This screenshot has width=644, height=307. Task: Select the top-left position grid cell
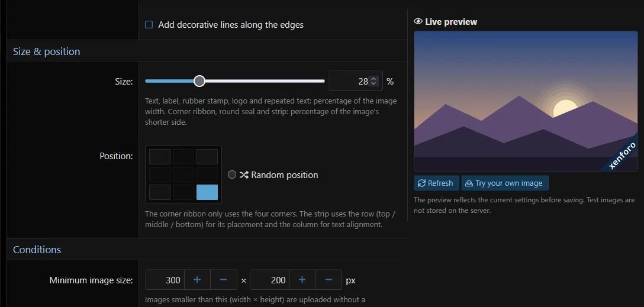click(160, 157)
